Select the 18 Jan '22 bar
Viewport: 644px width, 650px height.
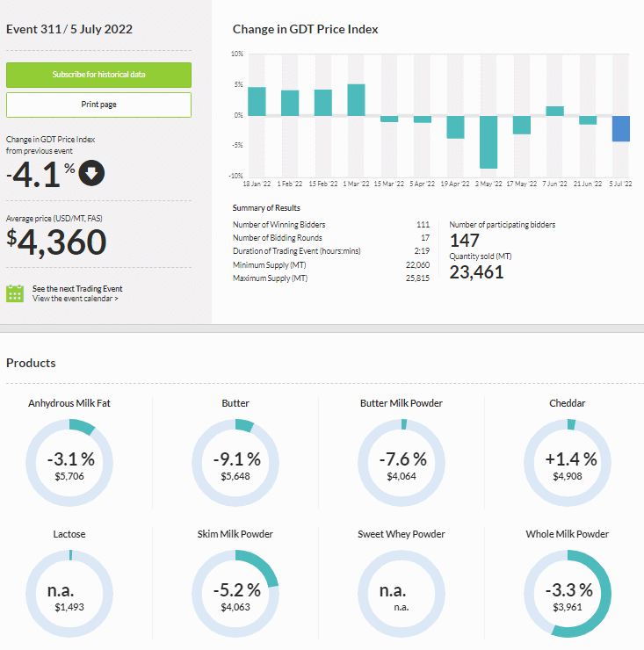[257, 101]
